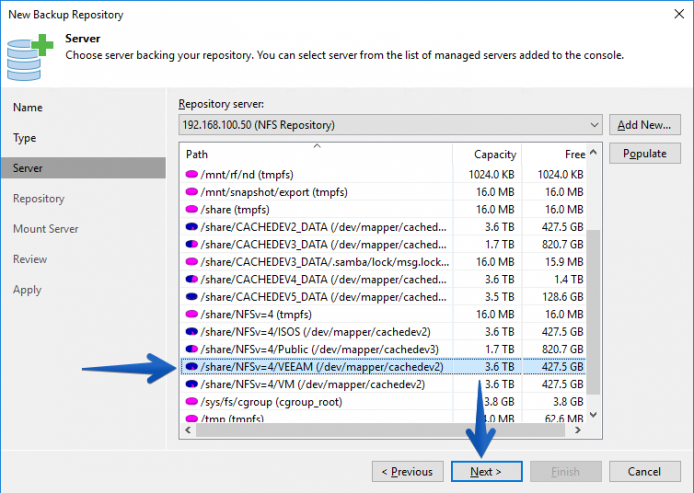
Task: Sort list by Path column header
Action: (x=316, y=154)
